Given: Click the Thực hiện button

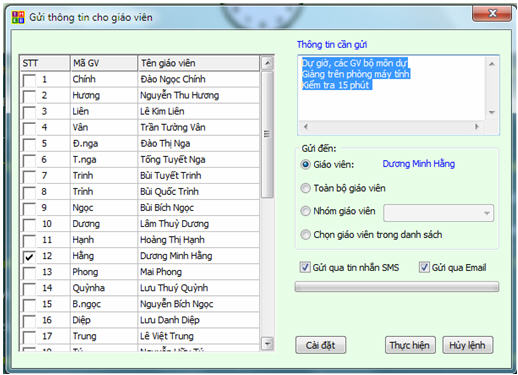Looking at the screenshot, I should point(410,345).
